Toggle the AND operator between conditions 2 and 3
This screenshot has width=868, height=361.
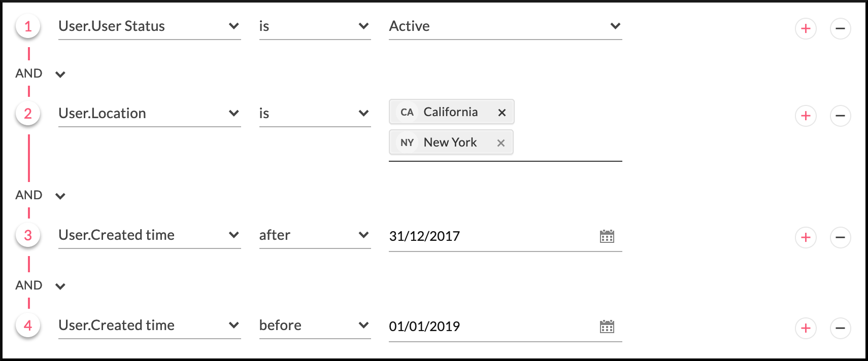pyautogui.click(x=40, y=196)
